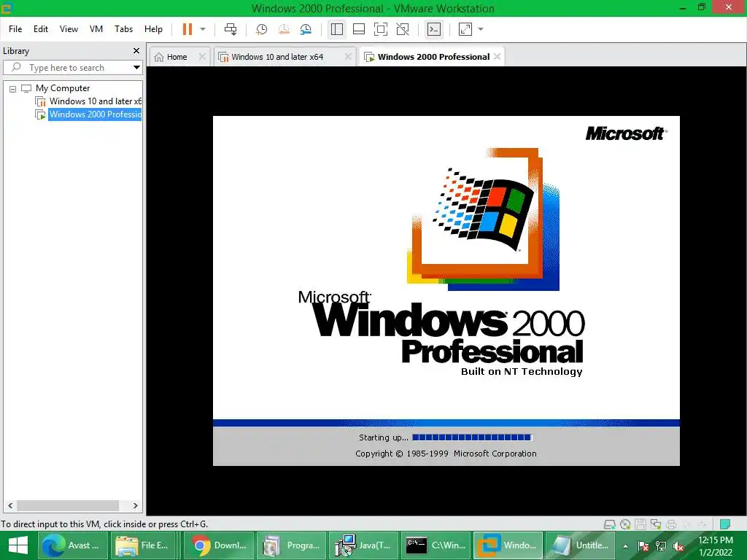The width and height of the screenshot is (747, 560).
Task: Show hidden tray icons arrow
Action: [625, 546]
